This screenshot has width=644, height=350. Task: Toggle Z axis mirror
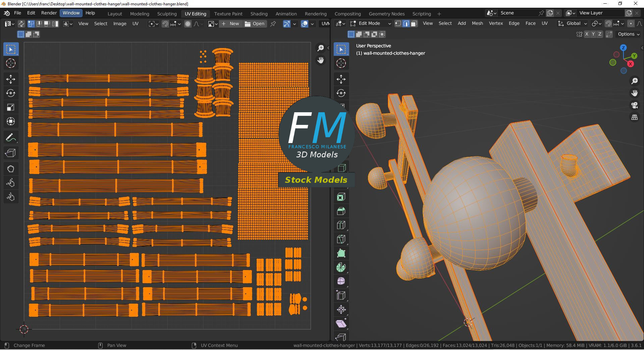click(x=600, y=34)
